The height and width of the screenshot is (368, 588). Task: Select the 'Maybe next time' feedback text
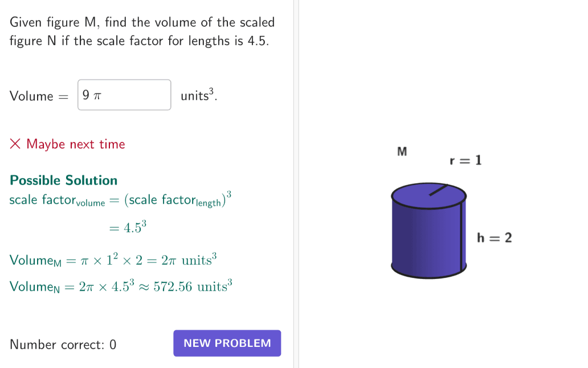(x=75, y=144)
